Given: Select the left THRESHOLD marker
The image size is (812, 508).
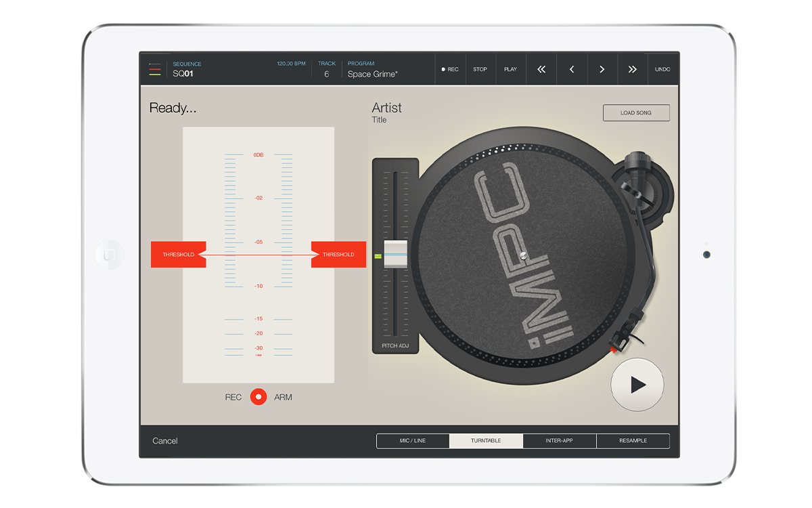Looking at the screenshot, I should 178,255.
